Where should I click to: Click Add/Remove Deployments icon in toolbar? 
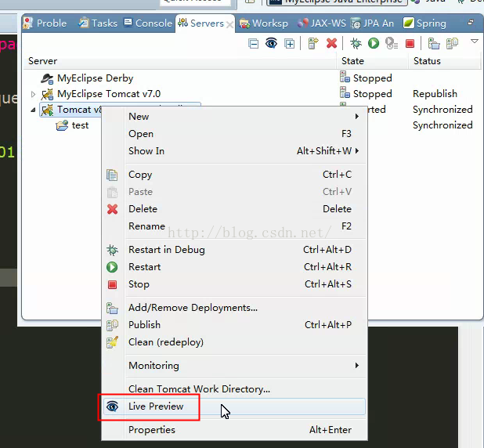click(x=434, y=44)
